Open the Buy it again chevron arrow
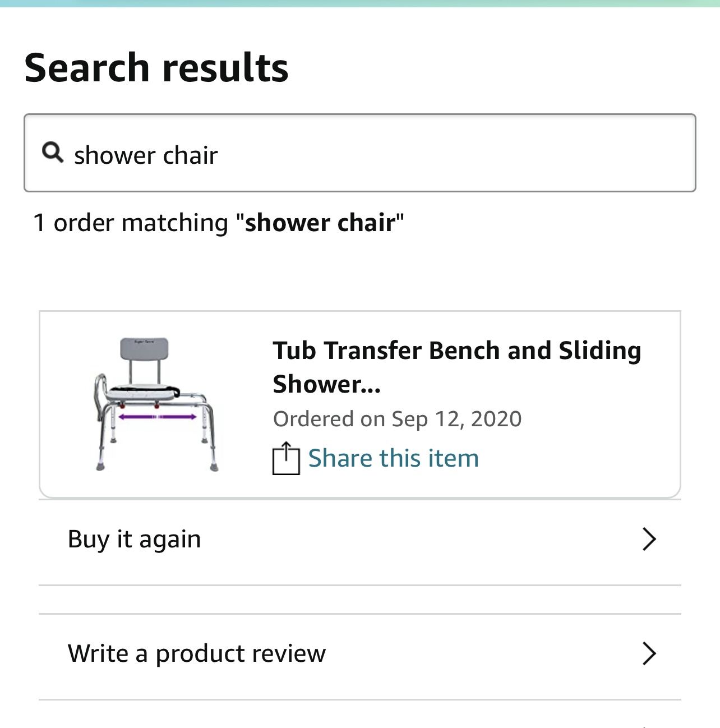 649,539
